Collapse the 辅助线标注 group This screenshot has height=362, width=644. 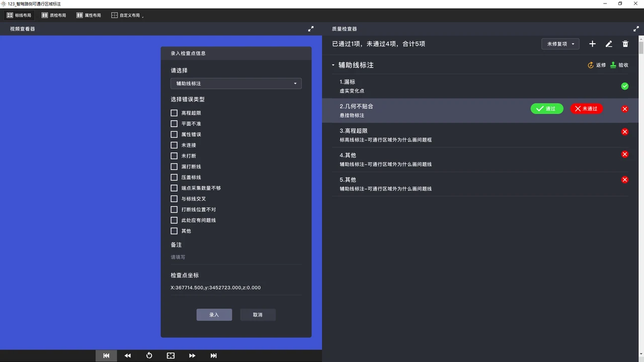pyautogui.click(x=333, y=65)
